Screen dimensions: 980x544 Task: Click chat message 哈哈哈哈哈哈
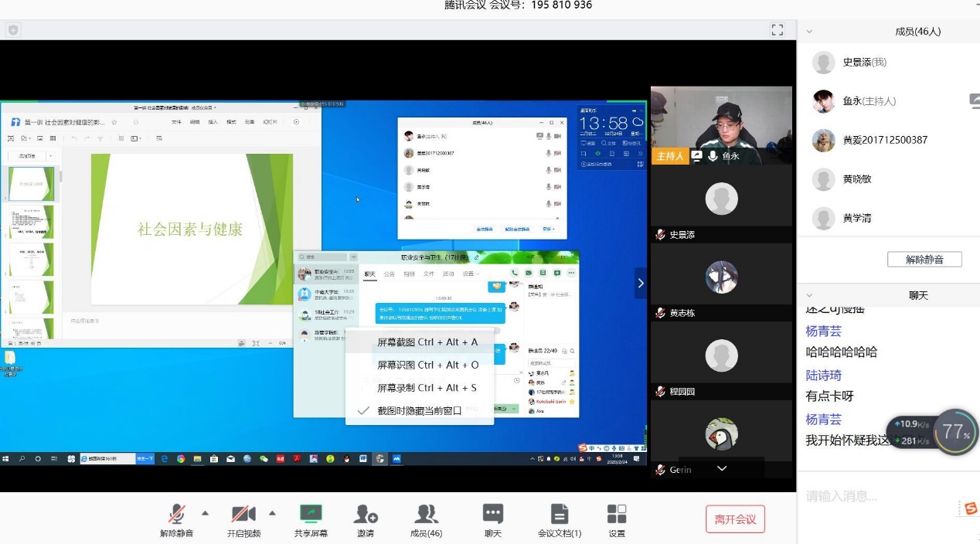842,352
